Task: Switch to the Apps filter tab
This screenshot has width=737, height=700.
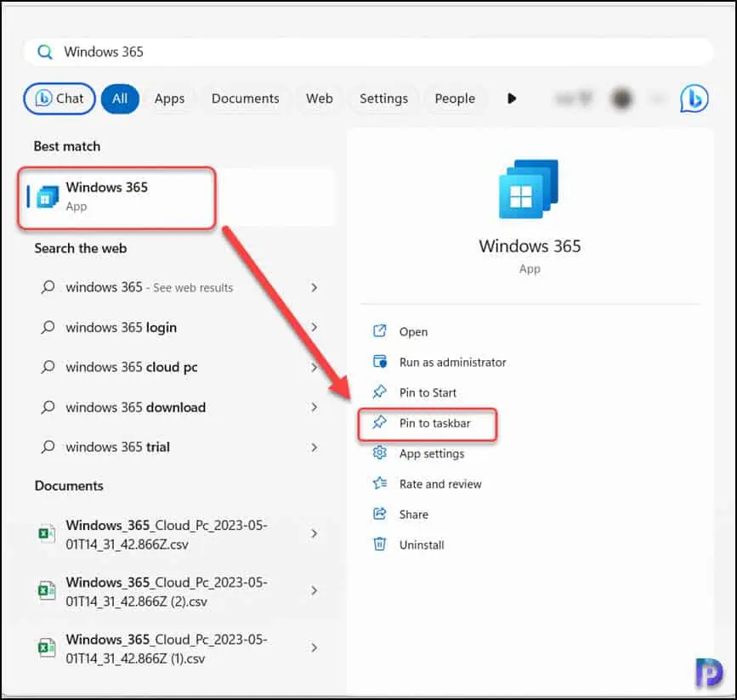Action: point(170,99)
